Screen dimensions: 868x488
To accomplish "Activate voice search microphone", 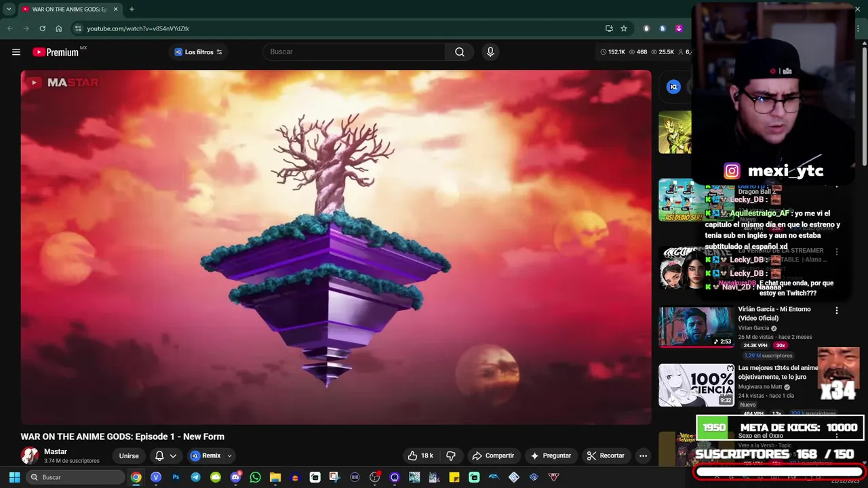I will 490,52.
